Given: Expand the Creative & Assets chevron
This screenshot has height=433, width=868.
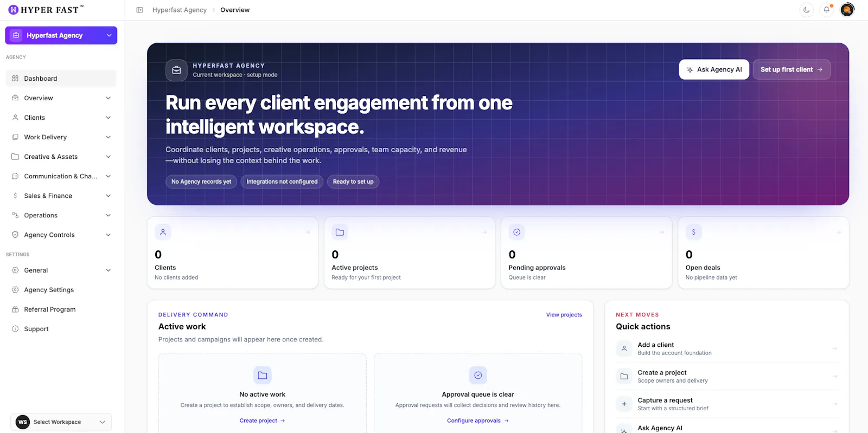Looking at the screenshot, I should tap(108, 157).
